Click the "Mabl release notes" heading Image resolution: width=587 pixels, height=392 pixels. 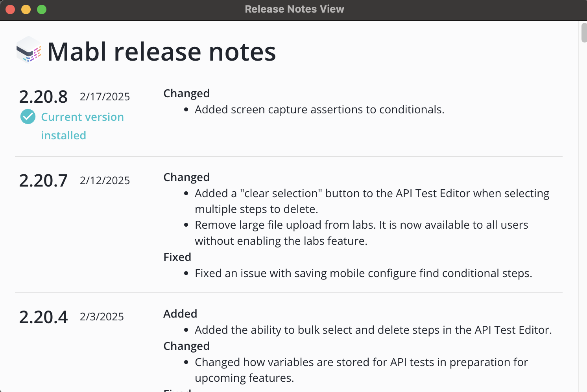tap(161, 52)
